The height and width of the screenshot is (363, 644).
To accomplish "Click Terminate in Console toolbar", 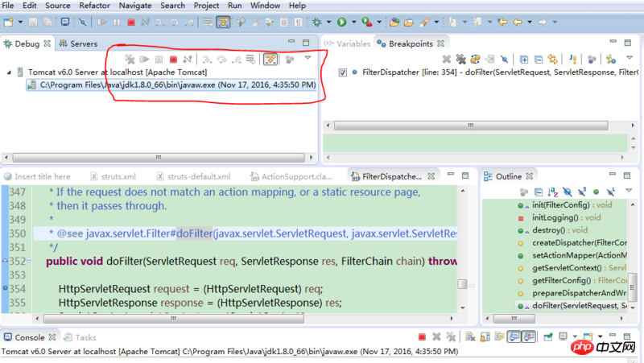I will coord(422,337).
